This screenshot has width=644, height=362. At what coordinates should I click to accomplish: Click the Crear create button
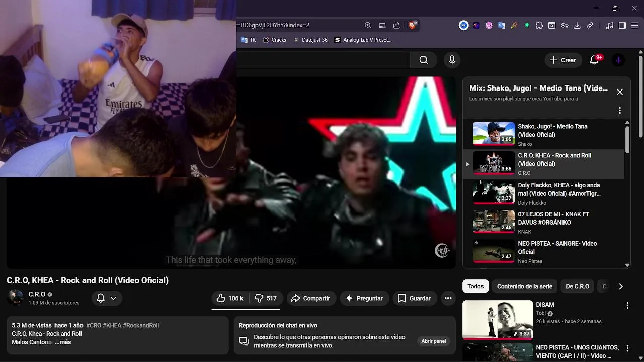563,60
